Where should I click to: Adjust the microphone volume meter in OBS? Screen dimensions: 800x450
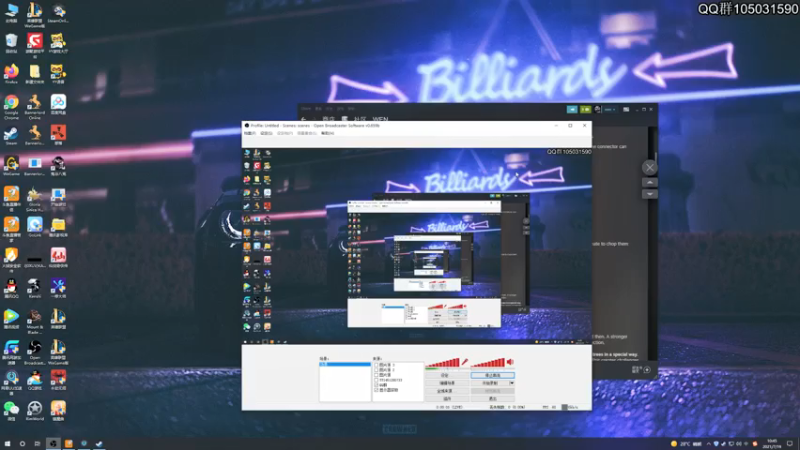pyautogui.click(x=442, y=363)
